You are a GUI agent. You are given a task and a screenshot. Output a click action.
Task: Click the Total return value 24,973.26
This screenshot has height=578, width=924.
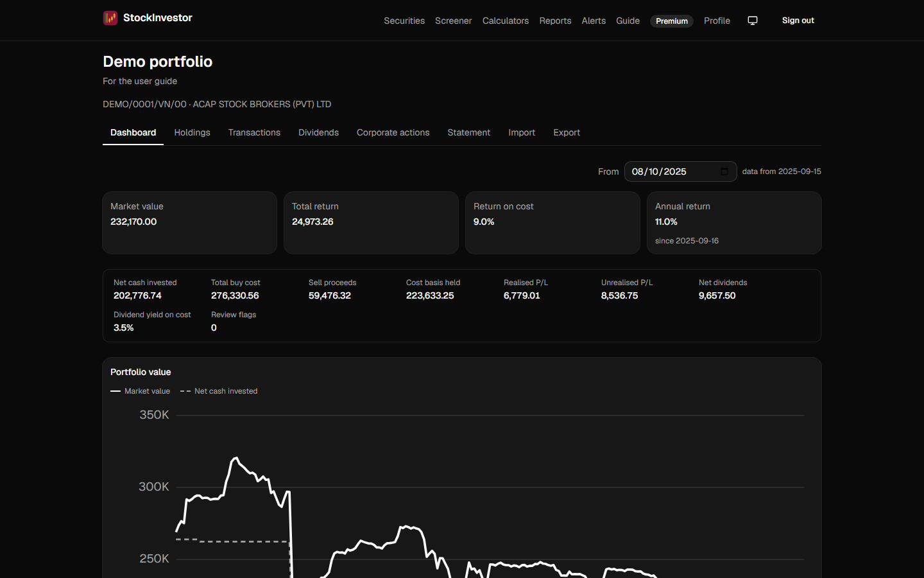(x=312, y=222)
